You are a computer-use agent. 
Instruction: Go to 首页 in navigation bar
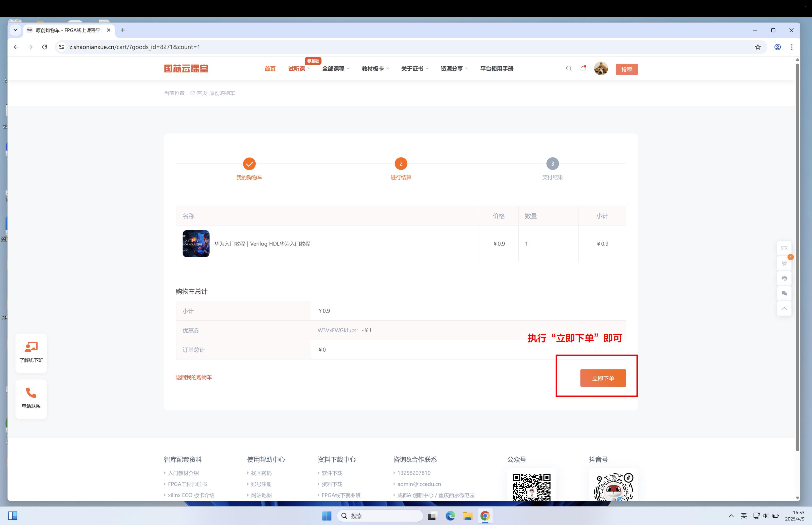pyautogui.click(x=270, y=69)
